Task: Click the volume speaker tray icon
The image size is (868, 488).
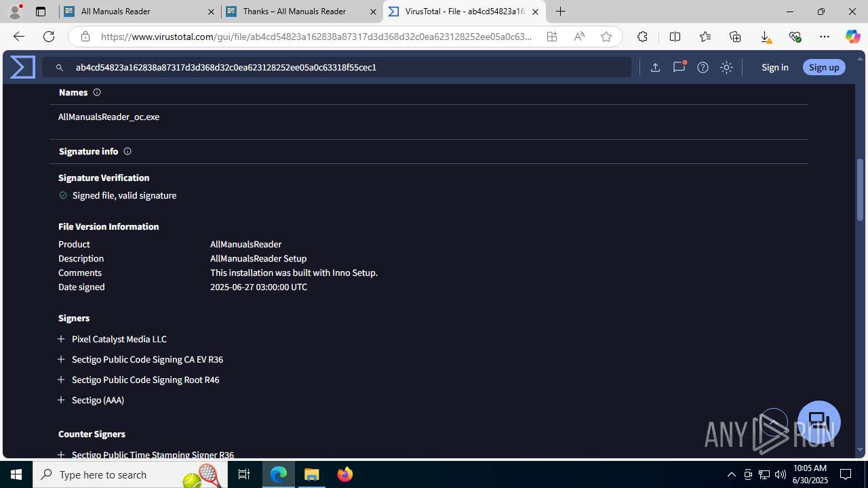Action: point(780,474)
